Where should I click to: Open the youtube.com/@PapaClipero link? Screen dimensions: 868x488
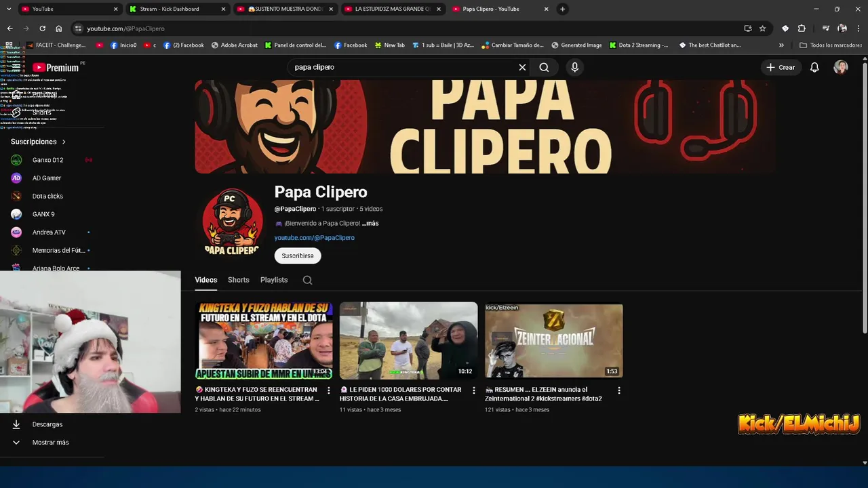click(x=315, y=238)
